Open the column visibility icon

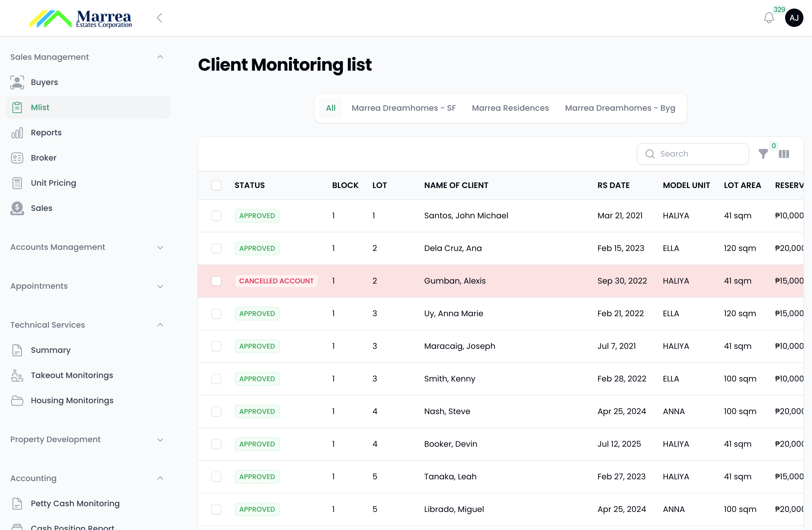click(x=784, y=154)
